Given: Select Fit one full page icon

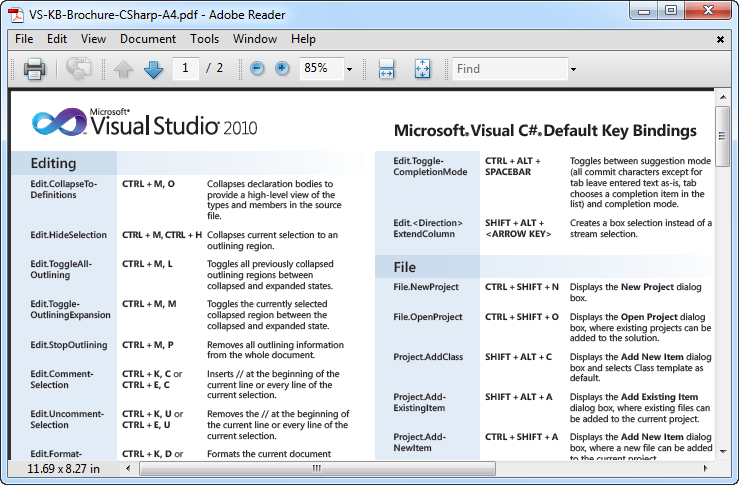Looking at the screenshot, I should 422,69.
